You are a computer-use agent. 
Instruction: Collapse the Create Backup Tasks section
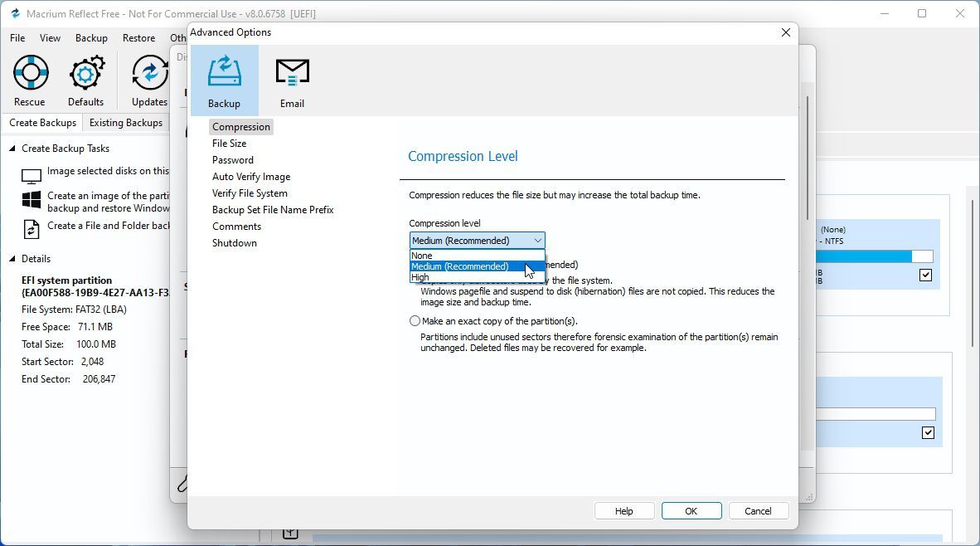(x=12, y=149)
